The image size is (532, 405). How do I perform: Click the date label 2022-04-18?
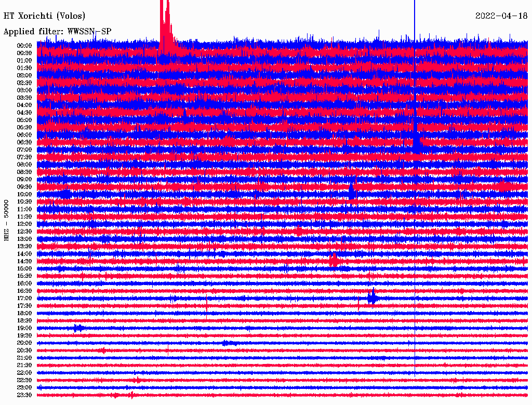click(x=501, y=16)
